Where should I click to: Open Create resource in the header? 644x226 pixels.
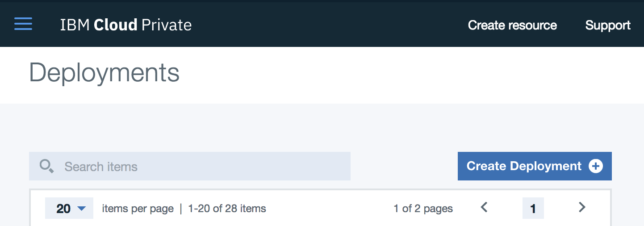point(512,25)
